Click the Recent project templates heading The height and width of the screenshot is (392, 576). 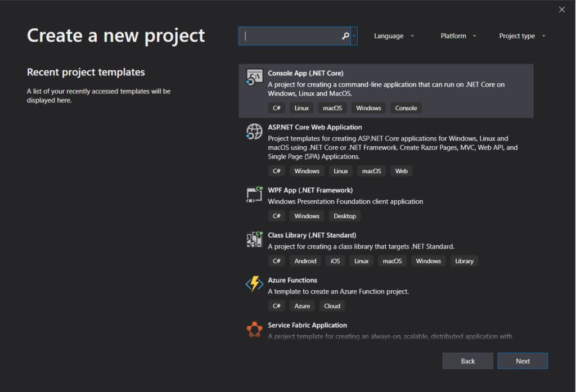(86, 73)
